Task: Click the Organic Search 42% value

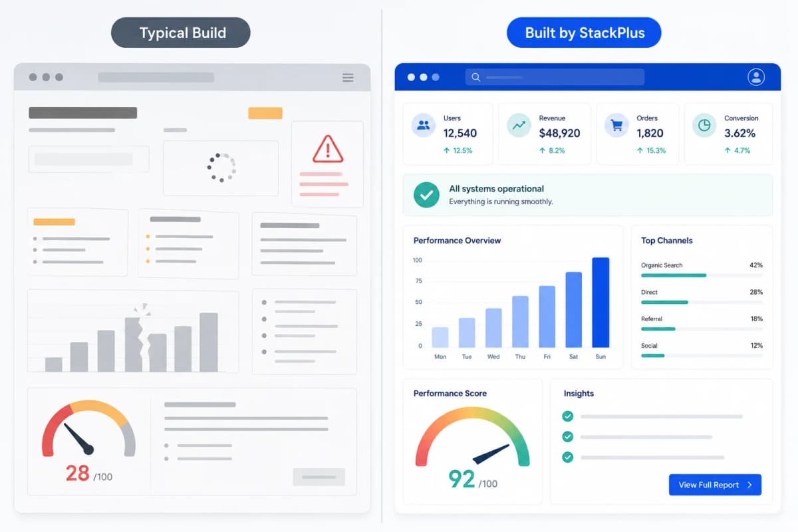Action: pos(756,265)
